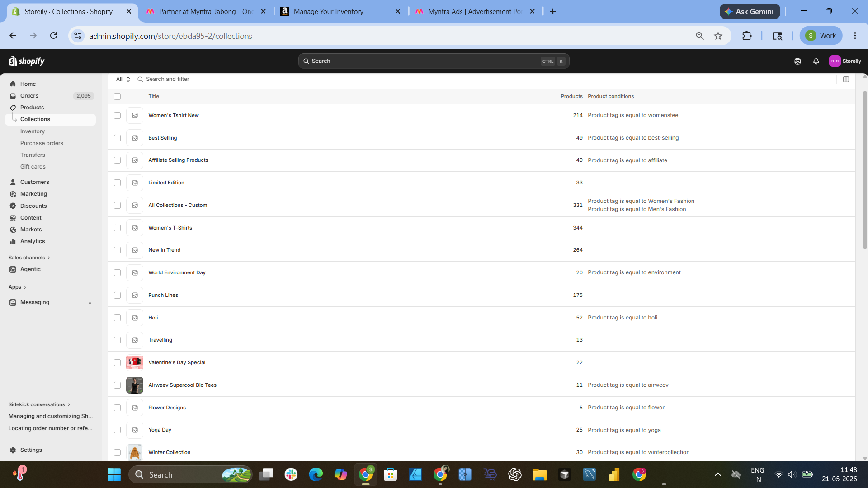Open the Managing and customizing Sidekick conversation
Screen dimensions: 868x488
51,416
